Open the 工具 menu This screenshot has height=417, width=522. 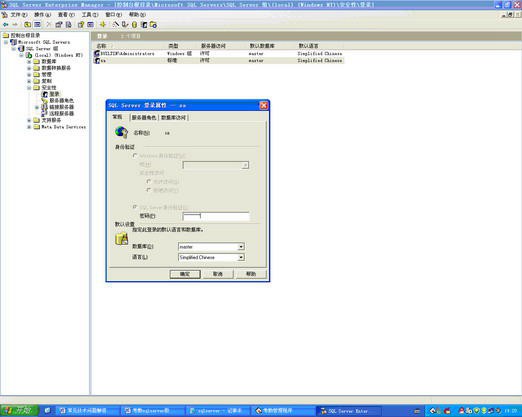point(90,15)
